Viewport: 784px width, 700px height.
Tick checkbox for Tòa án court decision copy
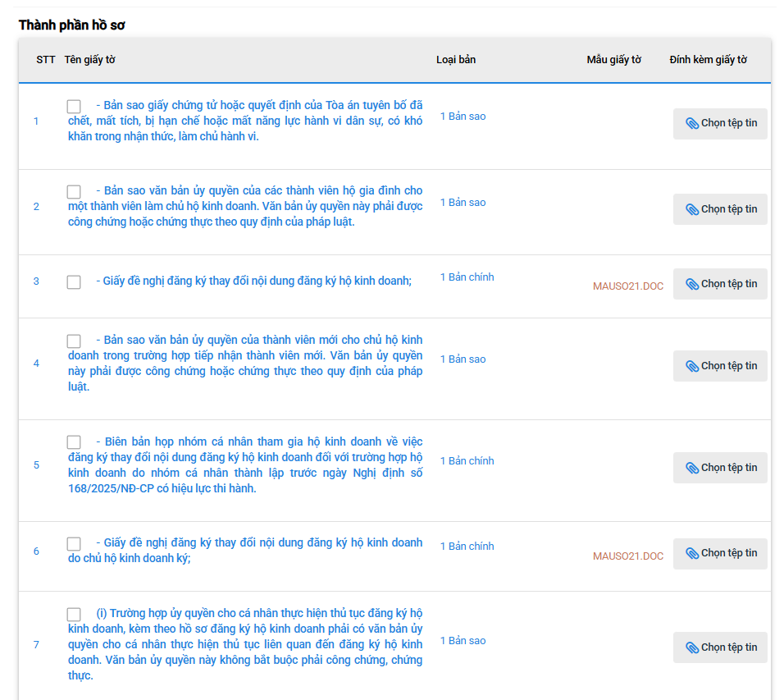pyautogui.click(x=74, y=107)
